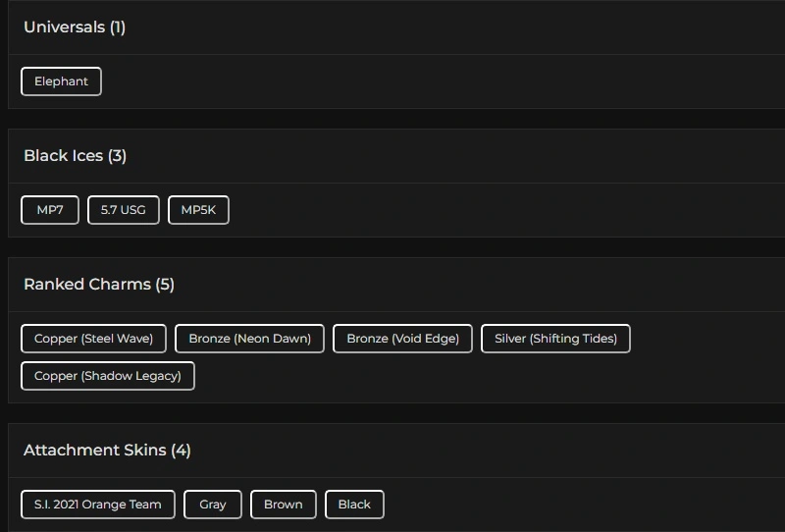Pick the Gray attachment skin tag
785x532 pixels.
pyautogui.click(x=213, y=505)
